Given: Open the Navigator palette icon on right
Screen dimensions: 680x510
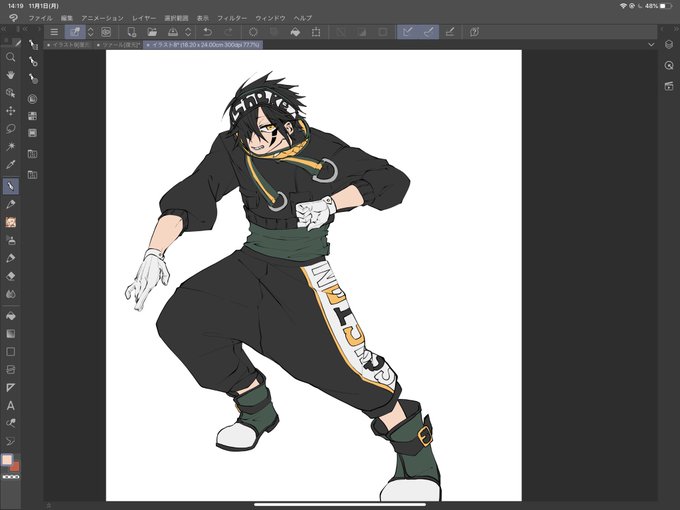Looking at the screenshot, I should click(x=669, y=65).
